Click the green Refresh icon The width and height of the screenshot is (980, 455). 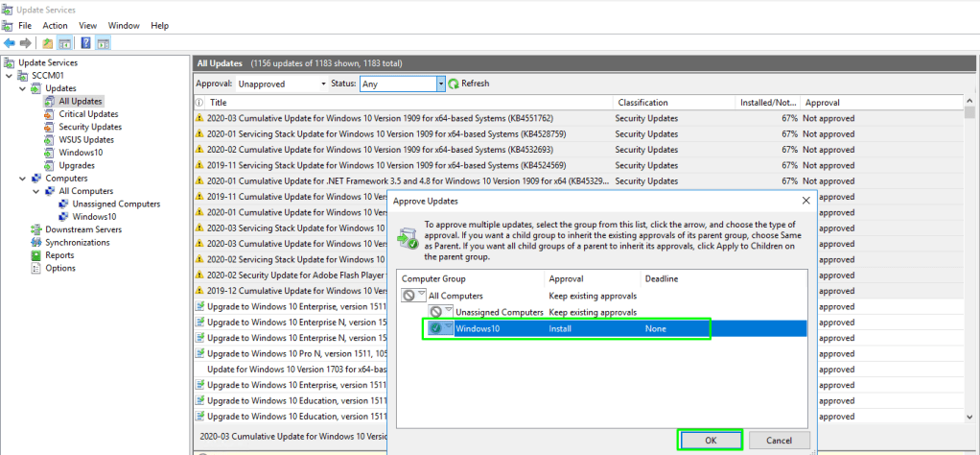pos(454,84)
